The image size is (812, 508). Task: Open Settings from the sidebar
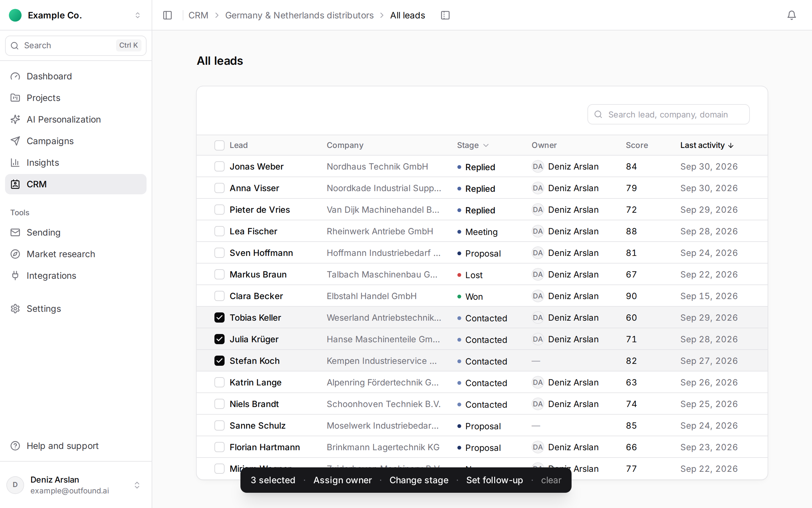click(x=76, y=308)
